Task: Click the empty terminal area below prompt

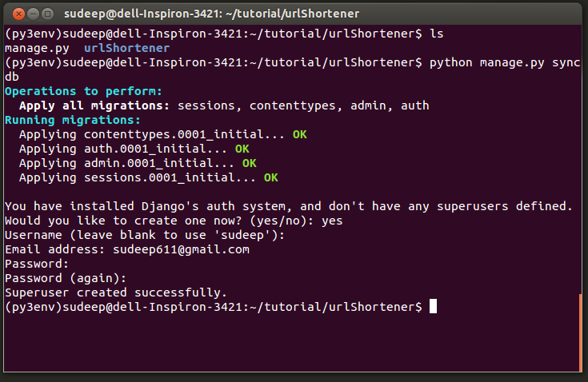Action: (290, 343)
